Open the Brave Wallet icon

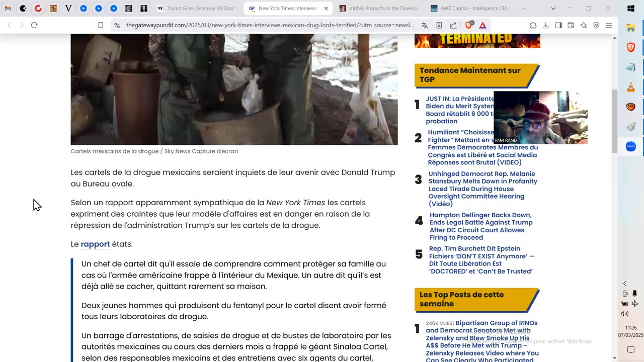pos(571,25)
